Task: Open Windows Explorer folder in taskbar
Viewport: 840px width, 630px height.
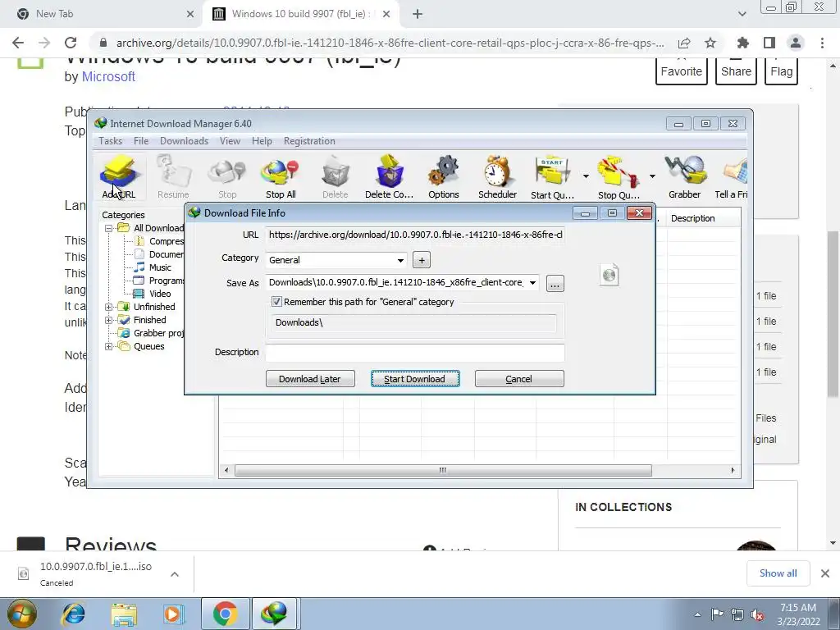Action: tap(124, 614)
